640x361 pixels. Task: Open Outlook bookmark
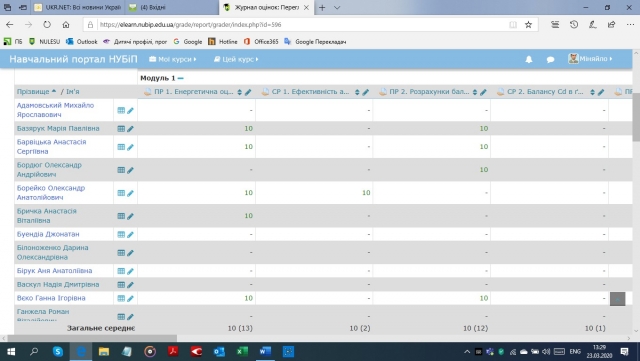(x=82, y=42)
